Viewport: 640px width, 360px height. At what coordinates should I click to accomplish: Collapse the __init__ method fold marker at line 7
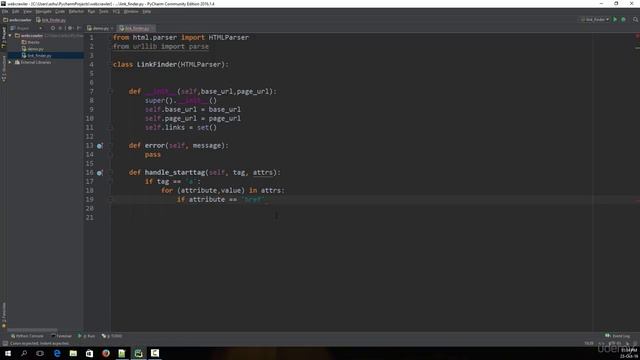coord(111,91)
